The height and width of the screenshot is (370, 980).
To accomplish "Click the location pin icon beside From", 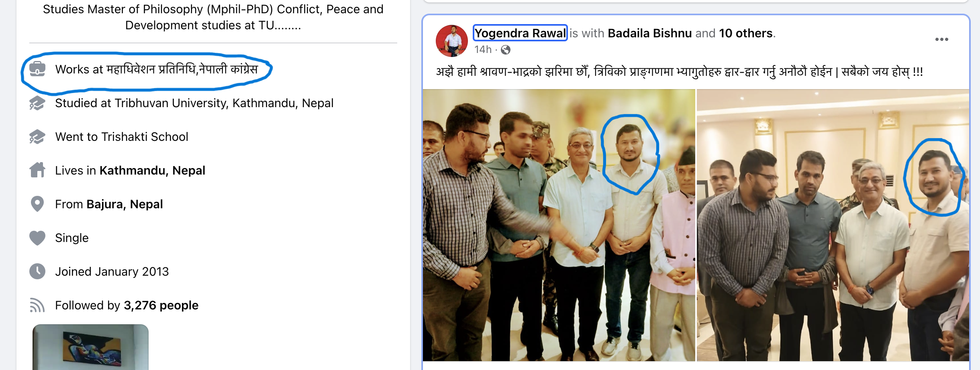I will 37,204.
